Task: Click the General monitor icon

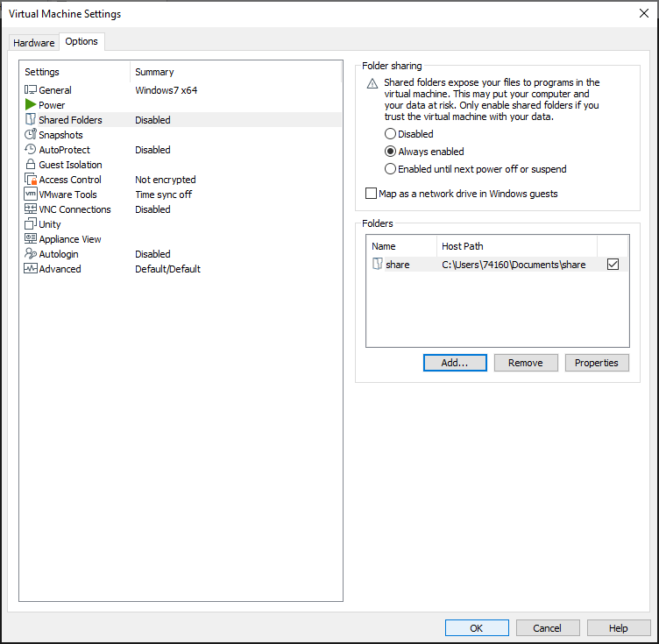Action: [31, 90]
